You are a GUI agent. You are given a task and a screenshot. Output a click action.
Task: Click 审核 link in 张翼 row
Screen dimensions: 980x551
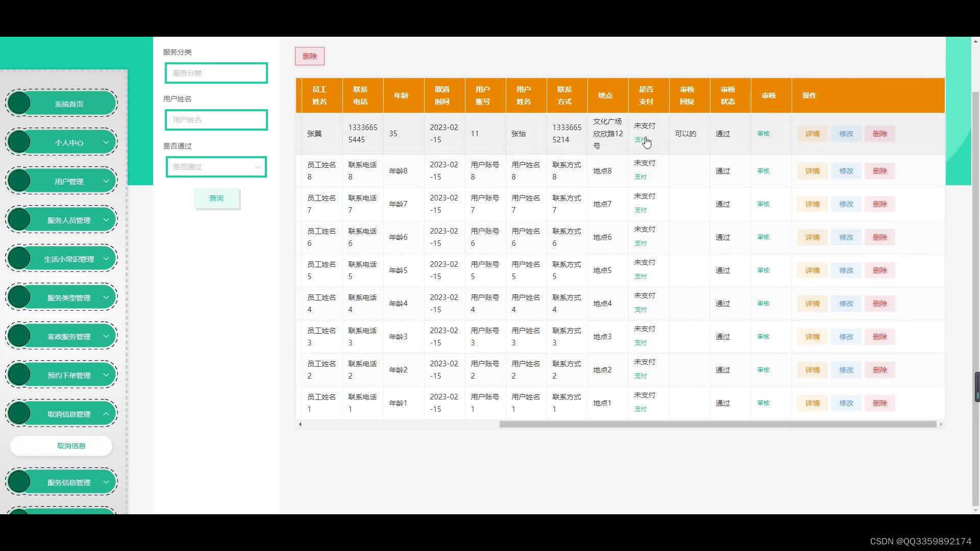tap(763, 134)
